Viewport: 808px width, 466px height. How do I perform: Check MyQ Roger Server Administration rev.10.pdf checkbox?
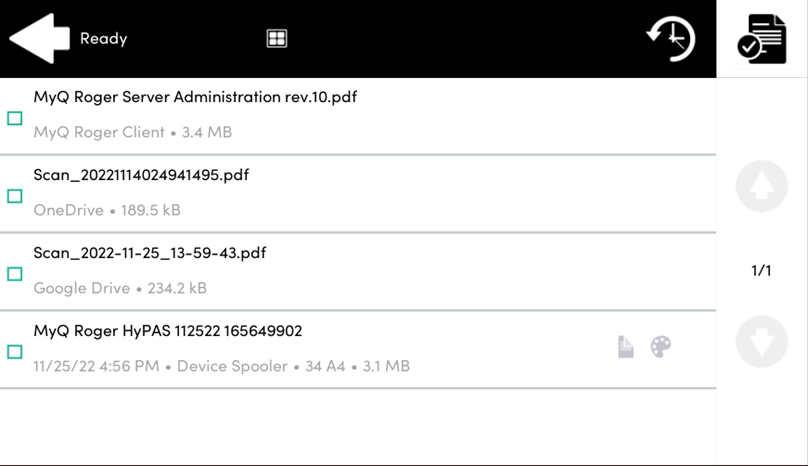point(15,118)
